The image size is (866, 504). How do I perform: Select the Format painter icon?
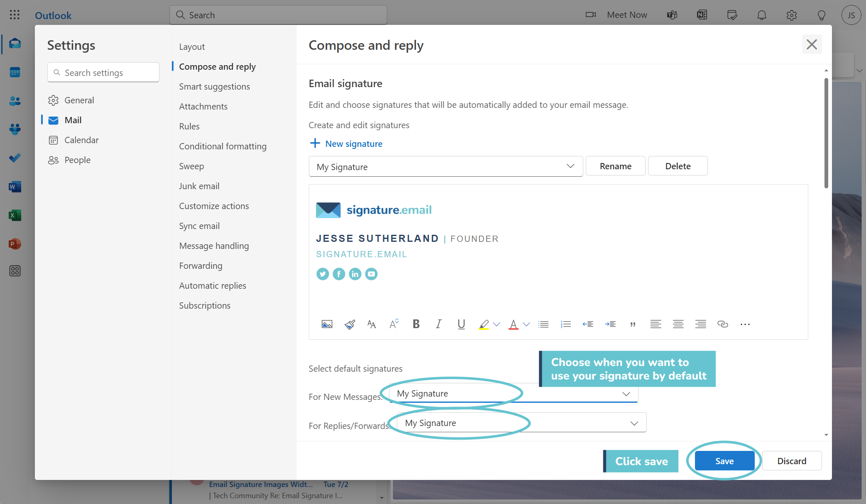350,324
